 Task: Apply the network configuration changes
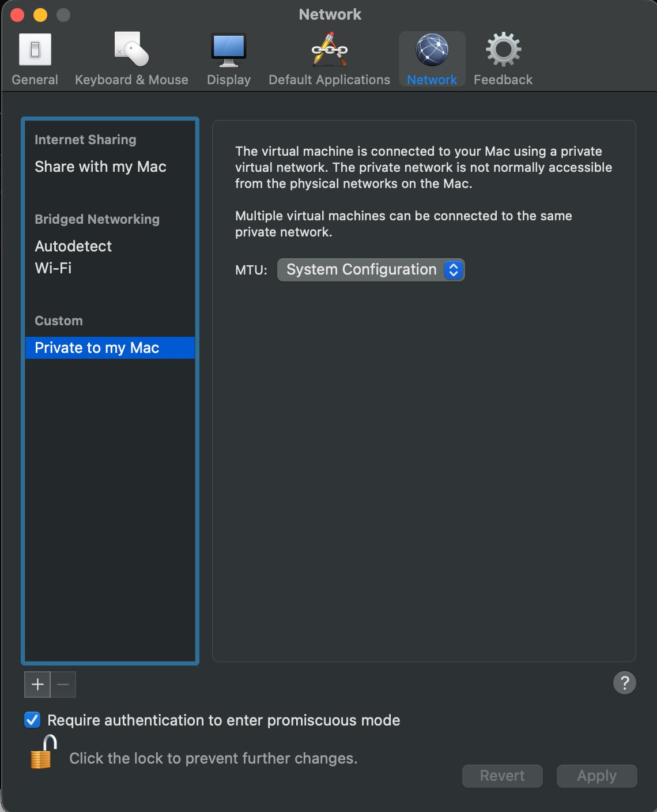[596, 776]
